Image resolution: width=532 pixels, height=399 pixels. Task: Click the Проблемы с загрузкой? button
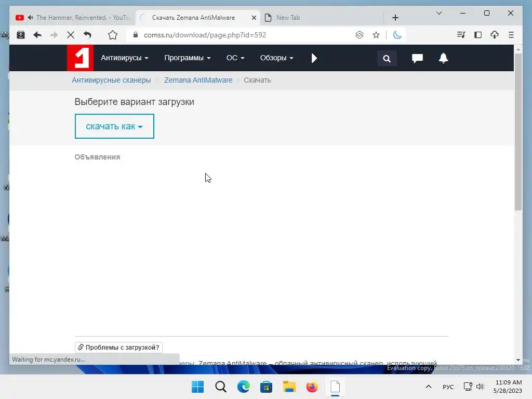click(x=118, y=348)
